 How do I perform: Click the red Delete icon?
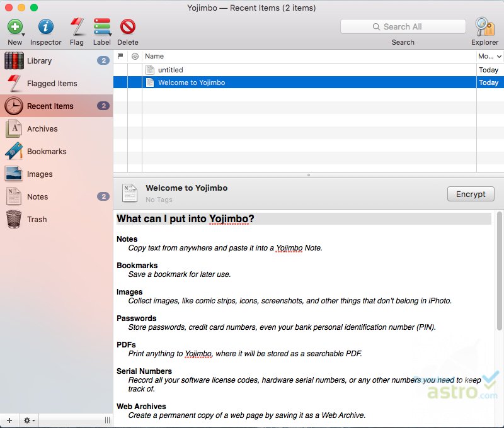pyautogui.click(x=128, y=26)
